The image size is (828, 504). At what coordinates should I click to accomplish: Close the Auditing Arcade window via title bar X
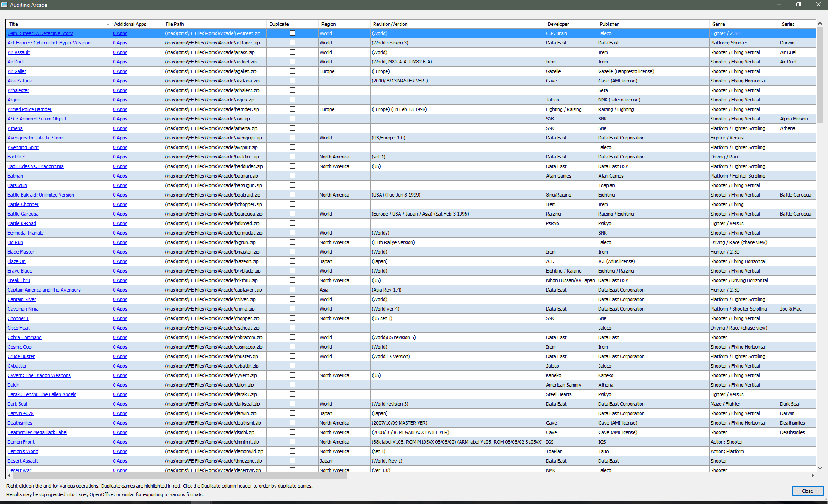coord(818,5)
